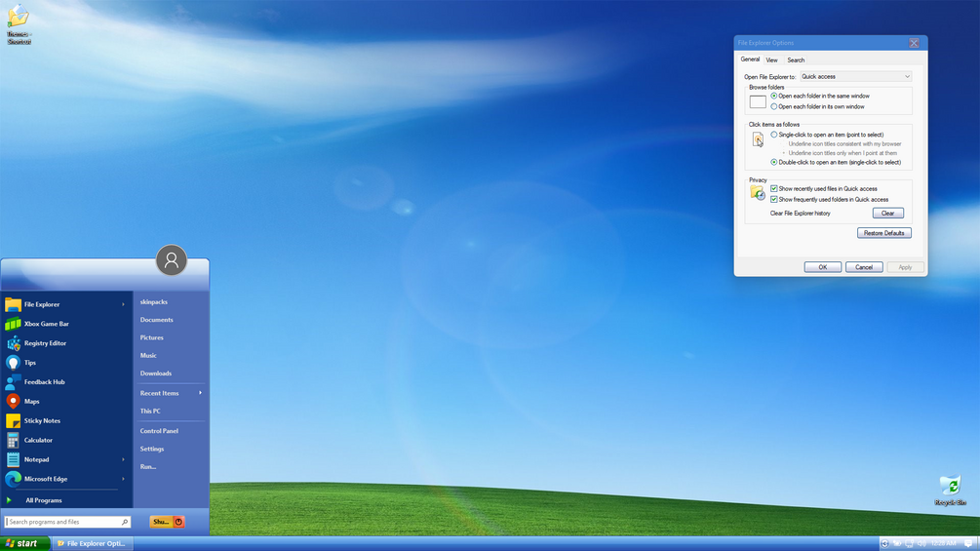The height and width of the screenshot is (551, 980).
Task: Launch Microsoft Edge
Action: click(x=65, y=479)
